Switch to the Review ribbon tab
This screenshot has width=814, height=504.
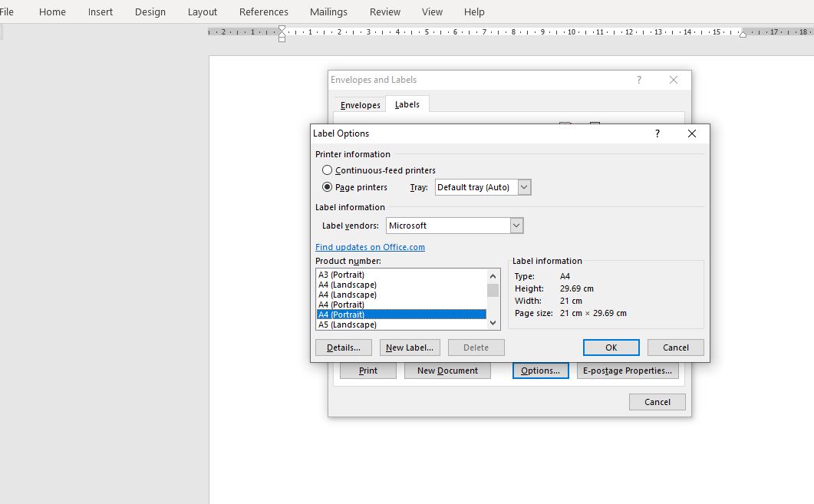384,12
